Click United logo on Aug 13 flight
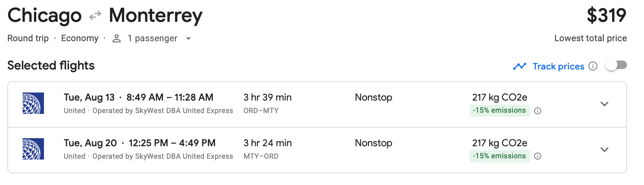This screenshot has width=644, height=185. (33, 103)
